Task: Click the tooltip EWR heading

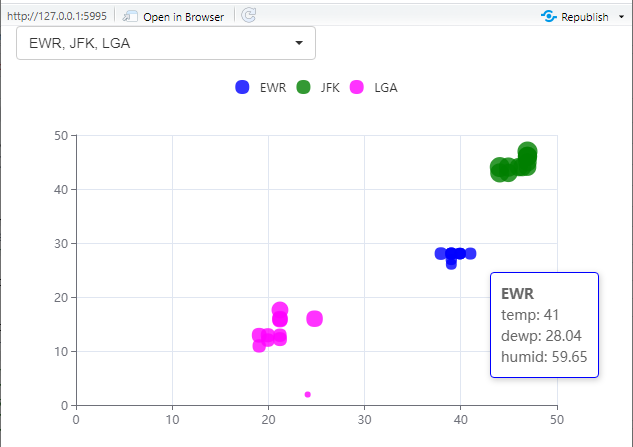Action: pyautogui.click(x=518, y=294)
